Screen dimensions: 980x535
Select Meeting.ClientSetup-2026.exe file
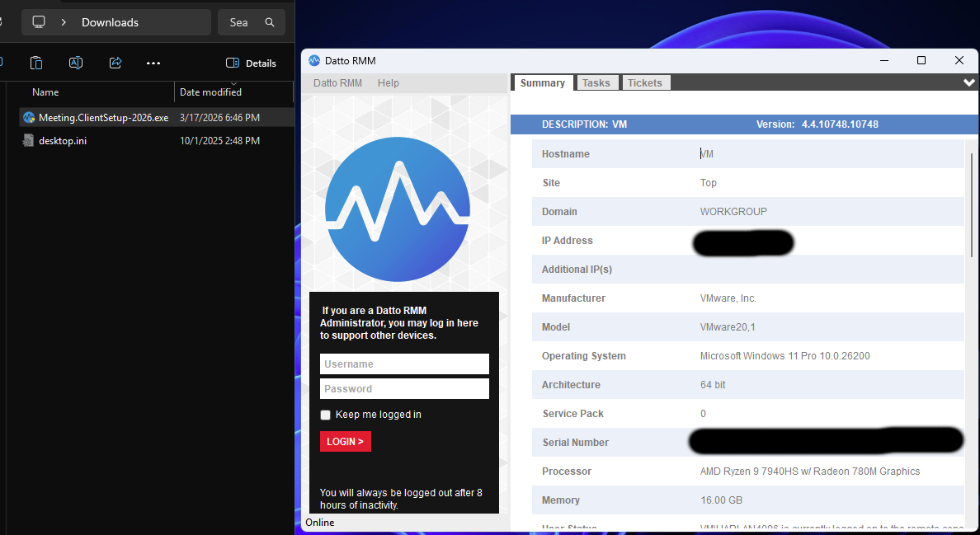coord(104,117)
